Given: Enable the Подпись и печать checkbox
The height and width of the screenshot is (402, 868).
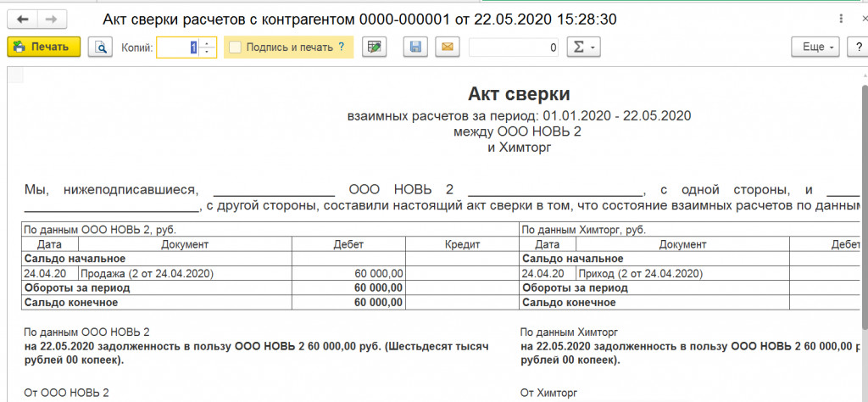Looking at the screenshot, I should (x=236, y=47).
